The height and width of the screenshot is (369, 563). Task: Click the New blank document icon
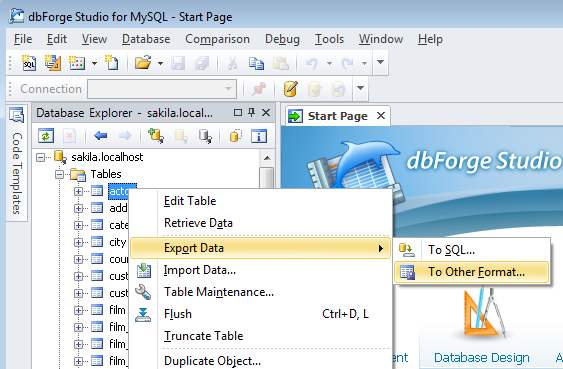pos(112,63)
